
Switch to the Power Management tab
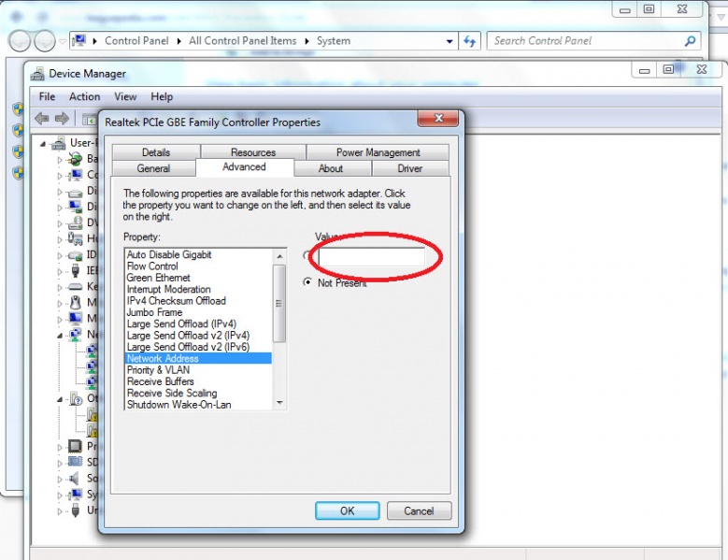tap(378, 152)
